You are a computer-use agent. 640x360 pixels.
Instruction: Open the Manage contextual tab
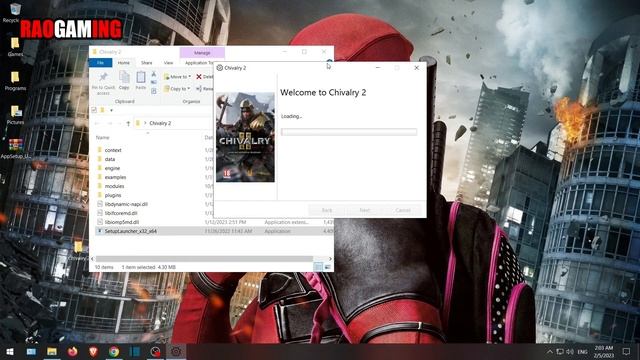202,53
